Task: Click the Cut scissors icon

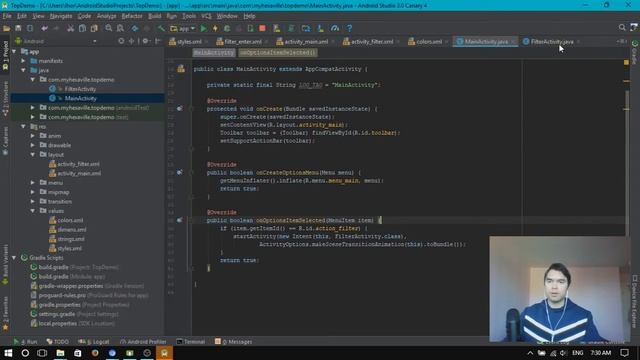Action: [71, 28]
